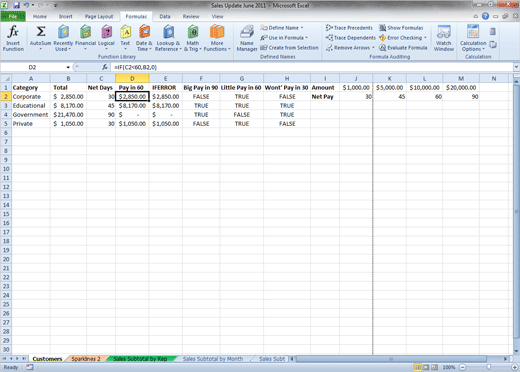520x372 pixels.
Task: Select the row 4 header
Action: 6,115
